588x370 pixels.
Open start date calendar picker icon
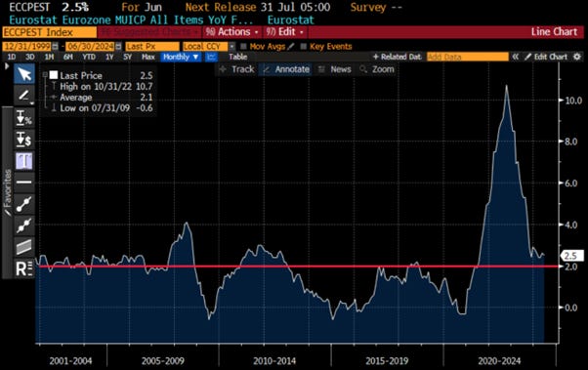(56, 47)
